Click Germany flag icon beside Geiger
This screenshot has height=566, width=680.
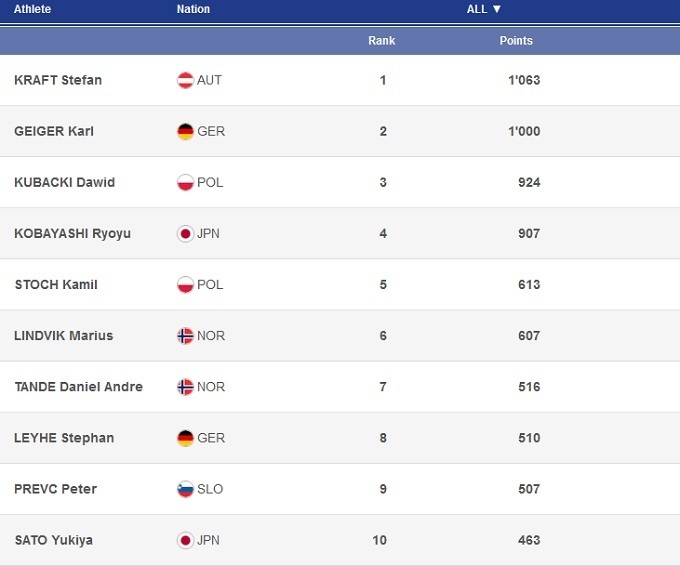(185, 131)
